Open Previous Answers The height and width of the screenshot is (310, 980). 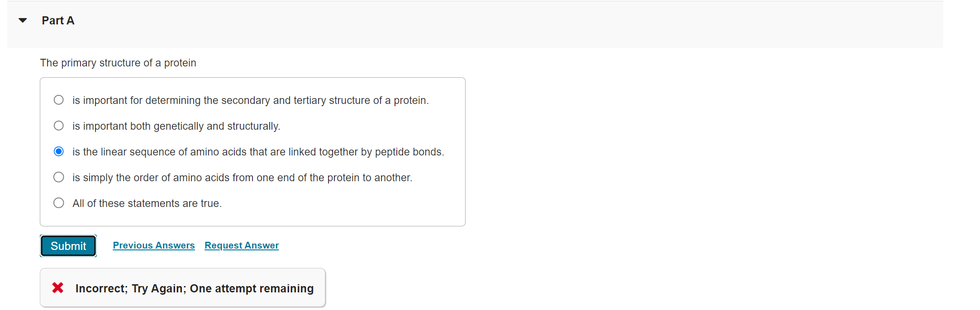(153, 245)
